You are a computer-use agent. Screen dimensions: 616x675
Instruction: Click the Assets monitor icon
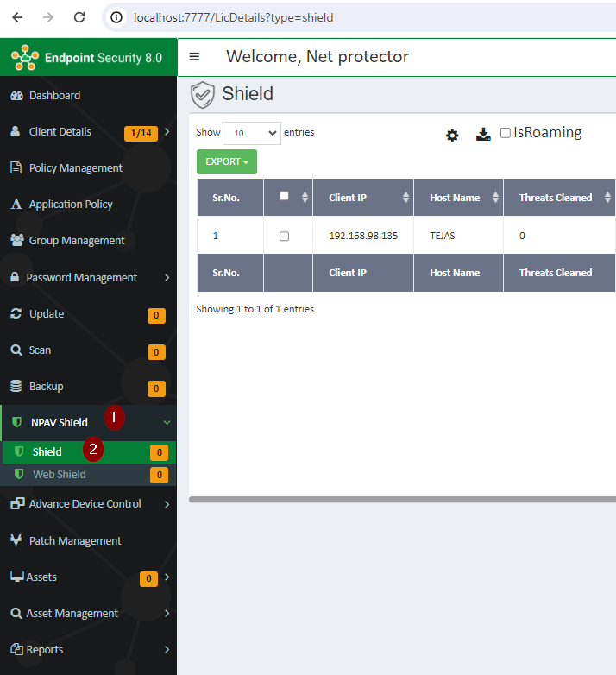pyautogui.click(x=16, y=576)
